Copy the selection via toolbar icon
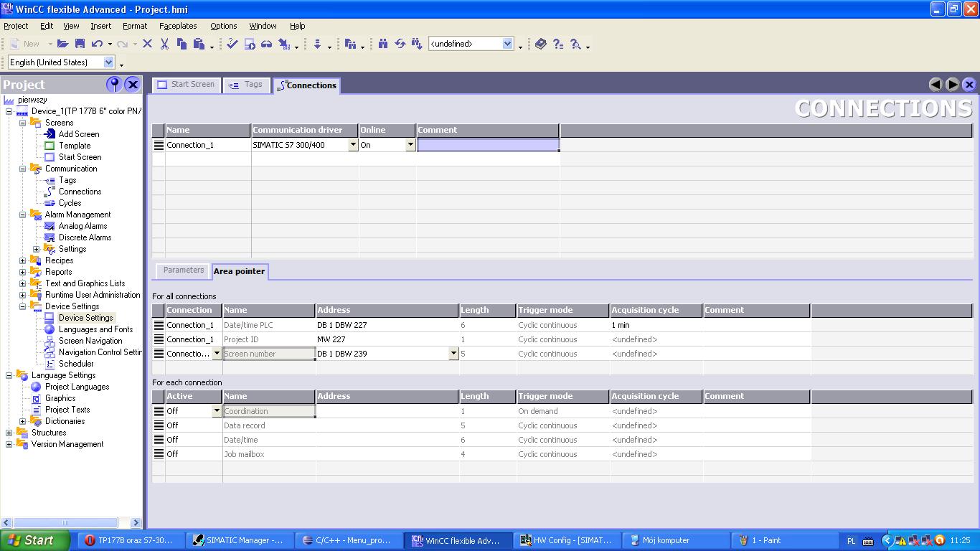The height and width of the screenshot is (551, 980). pyautogui.click(x=182, y=44)
